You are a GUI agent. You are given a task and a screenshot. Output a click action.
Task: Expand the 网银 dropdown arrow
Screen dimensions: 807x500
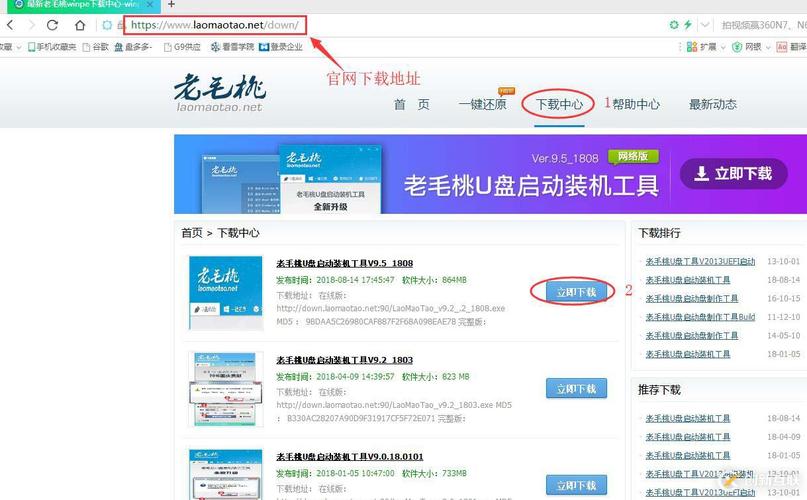pos(768,47)
